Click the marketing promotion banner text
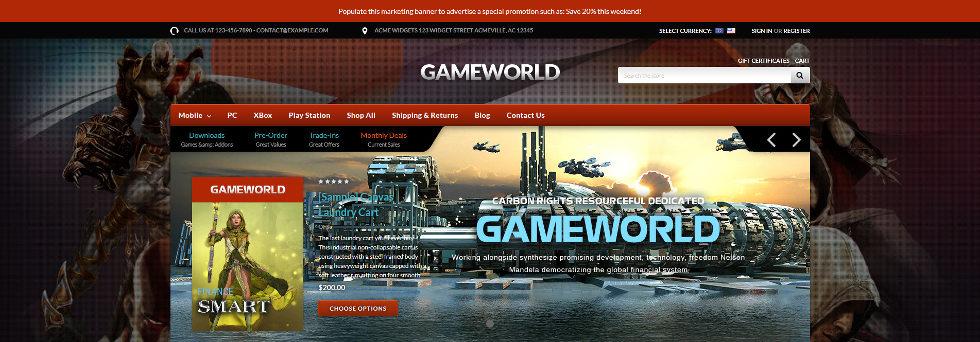The width and height of the screenshot is (980, 342). tap(490, 11)
